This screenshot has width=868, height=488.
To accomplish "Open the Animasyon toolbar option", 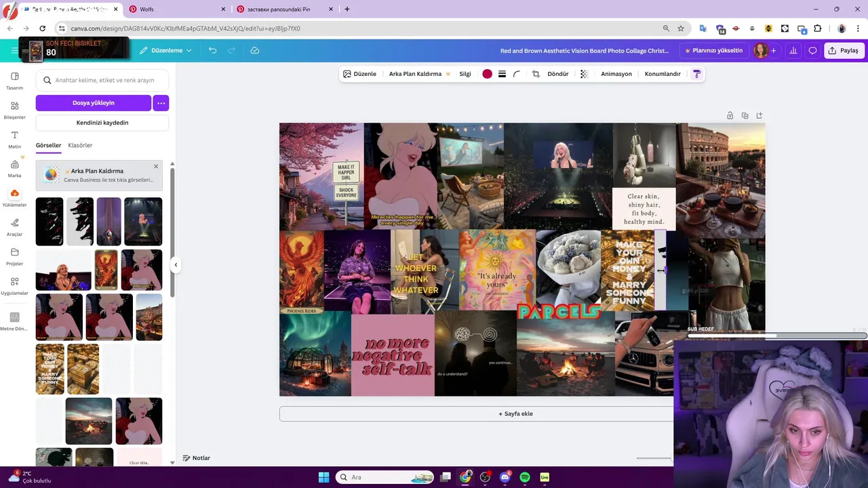I will (616, 74).
